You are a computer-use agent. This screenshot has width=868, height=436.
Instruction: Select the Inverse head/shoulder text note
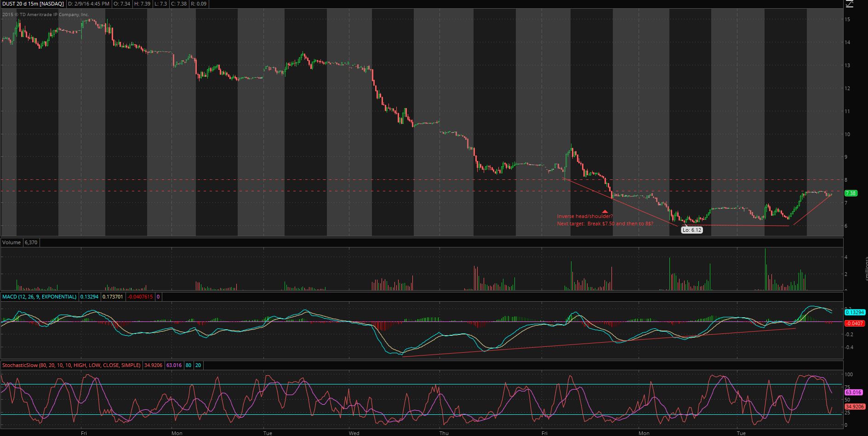coord(585,216)
